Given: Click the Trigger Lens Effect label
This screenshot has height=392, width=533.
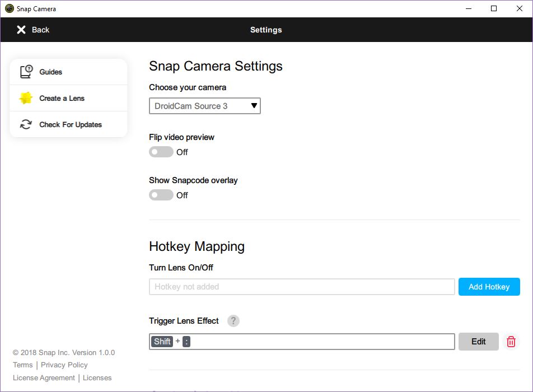Looking at the screenshot, I should (184, 321).
